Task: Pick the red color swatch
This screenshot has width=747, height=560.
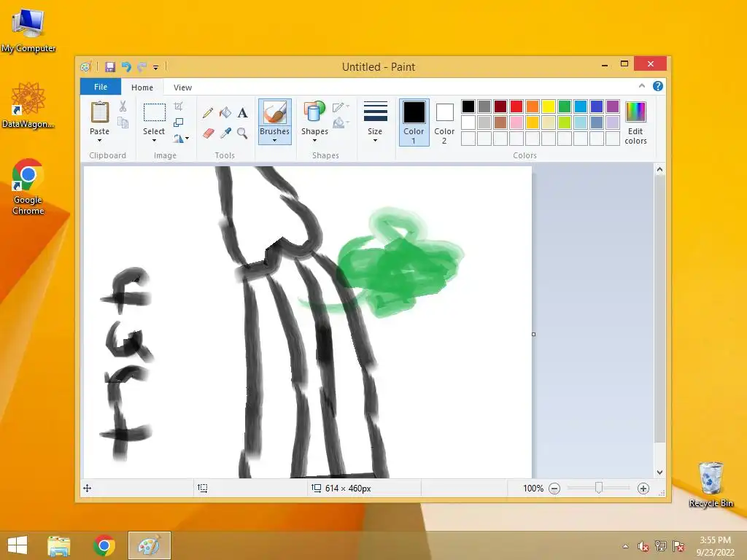Action: tap(516, 106)
